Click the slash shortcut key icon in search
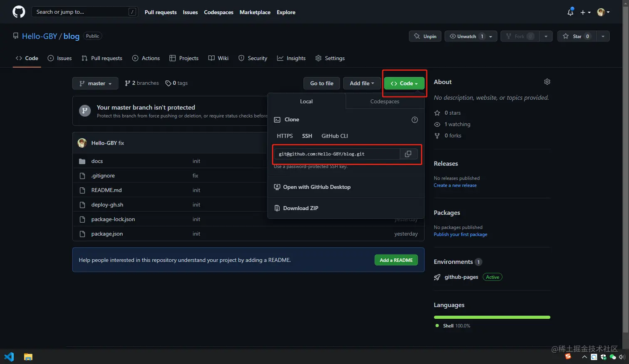This screenshot has height=364, width=629. (x=132, y=12)
